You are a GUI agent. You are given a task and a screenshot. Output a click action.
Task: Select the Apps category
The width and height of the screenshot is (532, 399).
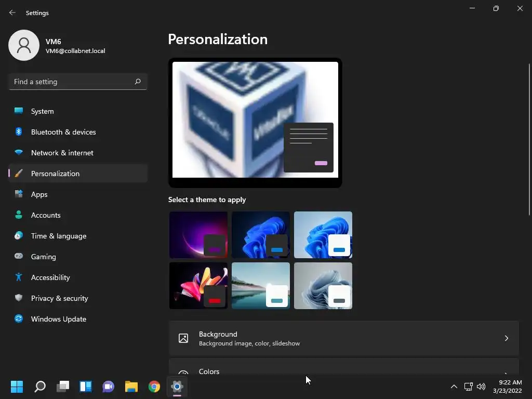(x=78, y=194)
